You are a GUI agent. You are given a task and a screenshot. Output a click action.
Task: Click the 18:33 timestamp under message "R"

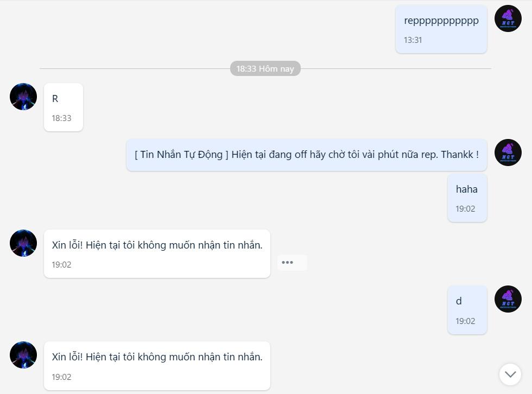(x=61, y=118)
